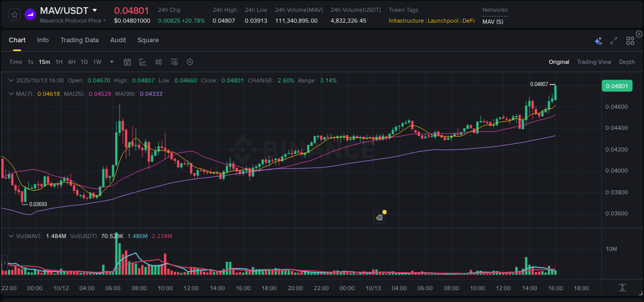Expand the chart to fullscreen mode
The height and width of the screenshot is (302, 644).
click(x=614, y=40)
